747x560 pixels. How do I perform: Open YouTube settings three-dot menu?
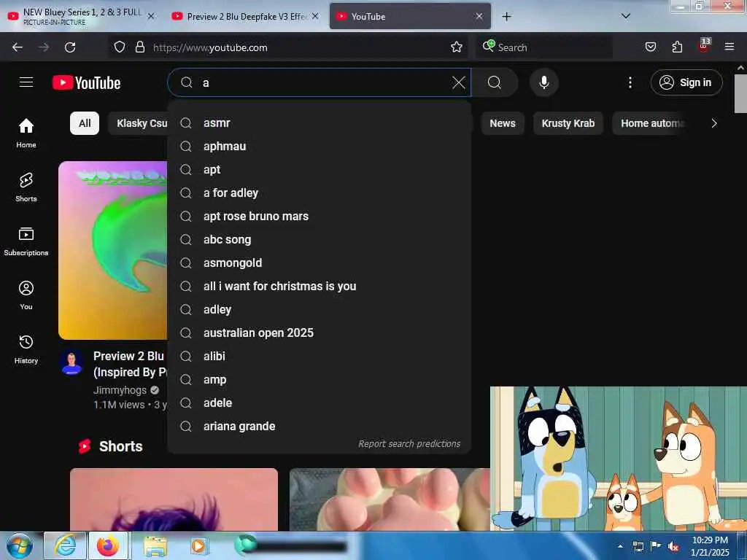point(630,82)
